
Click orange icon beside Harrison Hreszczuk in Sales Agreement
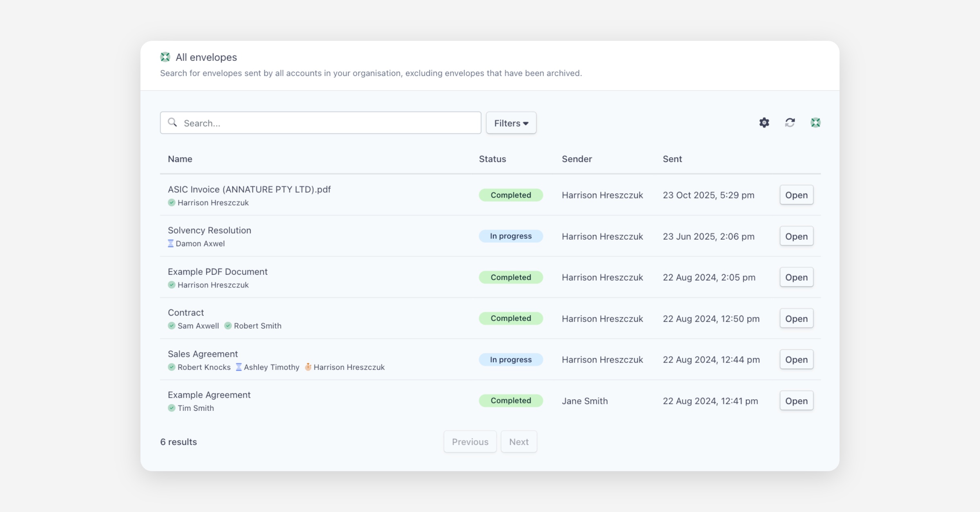308,367
